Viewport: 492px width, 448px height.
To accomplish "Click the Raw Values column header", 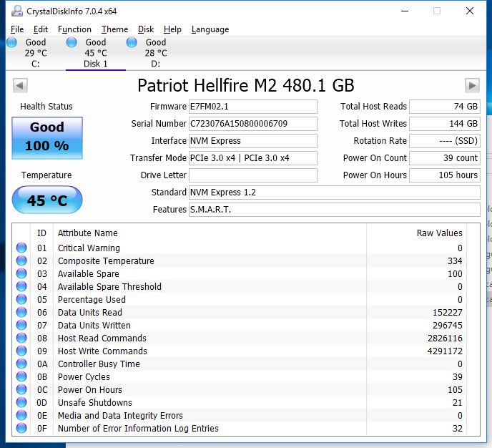I will pos(439,233).
